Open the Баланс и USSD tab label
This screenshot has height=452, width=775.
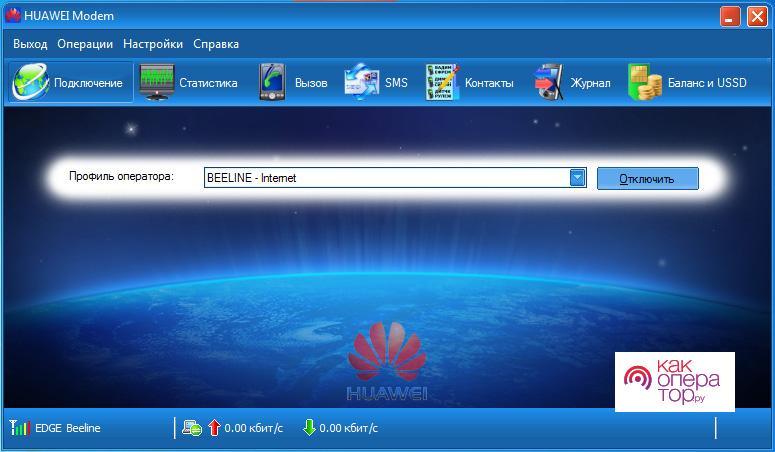[707, 83]
